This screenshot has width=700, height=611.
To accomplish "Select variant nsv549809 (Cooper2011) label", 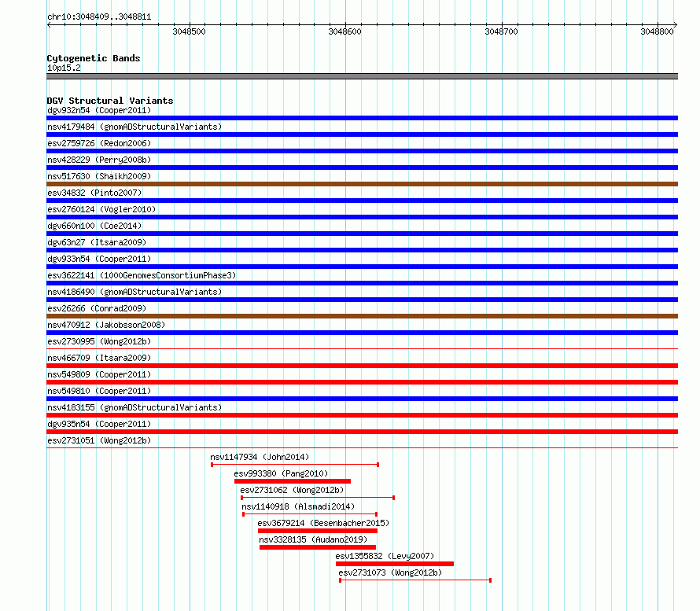I will [x=99, y=374].
